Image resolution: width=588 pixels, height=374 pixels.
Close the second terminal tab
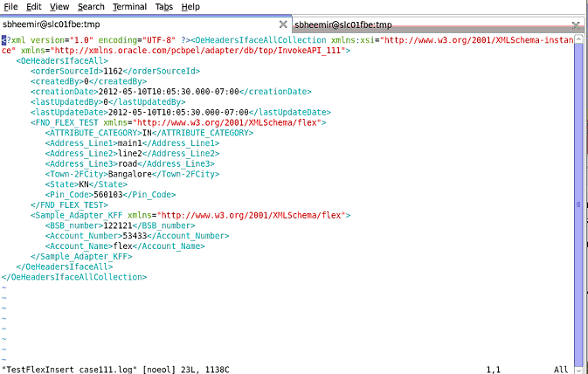(x=576, y=25)
